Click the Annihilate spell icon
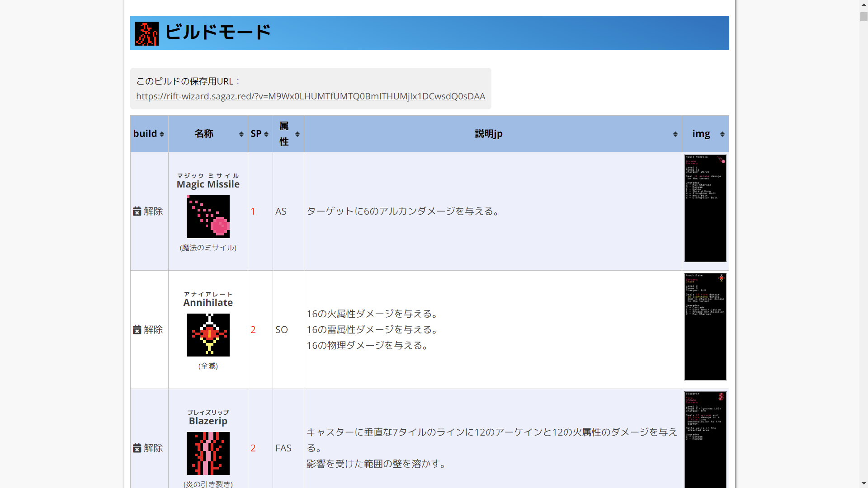 pyautogui.click(x=208, y=335)
